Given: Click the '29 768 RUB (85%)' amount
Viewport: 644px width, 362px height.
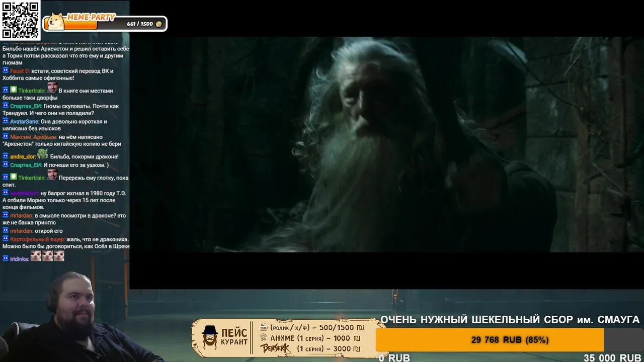Looking at the screenshot, I should (x=510, y=340).
